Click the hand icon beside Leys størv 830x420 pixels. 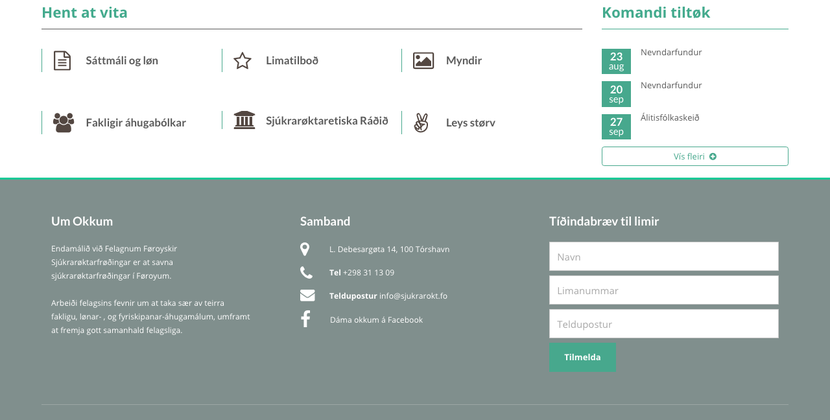coord(421,123)
